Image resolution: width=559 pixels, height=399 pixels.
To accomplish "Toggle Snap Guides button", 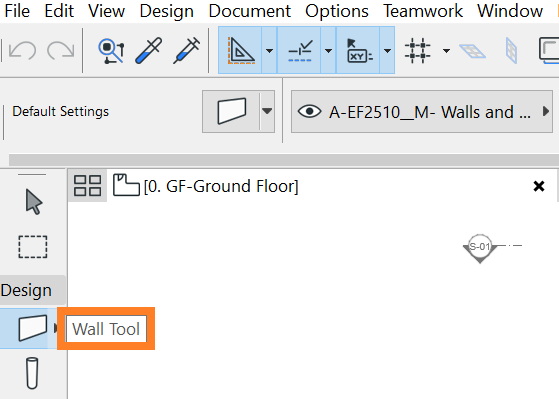I will [x=299, y=50].
